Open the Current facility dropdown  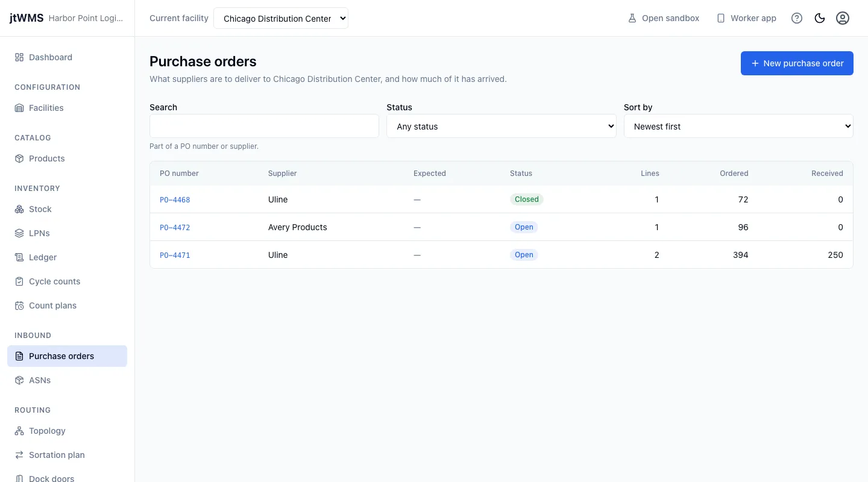click(281, 18)
